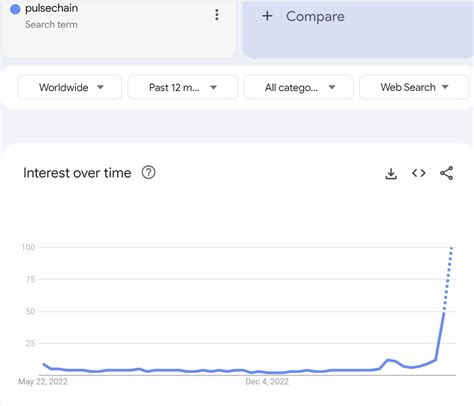Edit the pulsechain search term
The image size is (474, 406).
[51, 8]
